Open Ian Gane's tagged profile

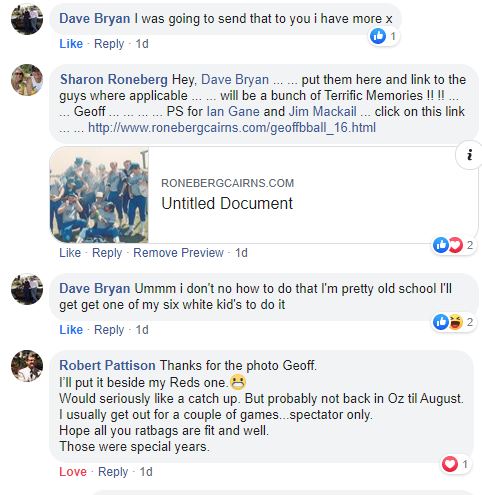point(233,111)
